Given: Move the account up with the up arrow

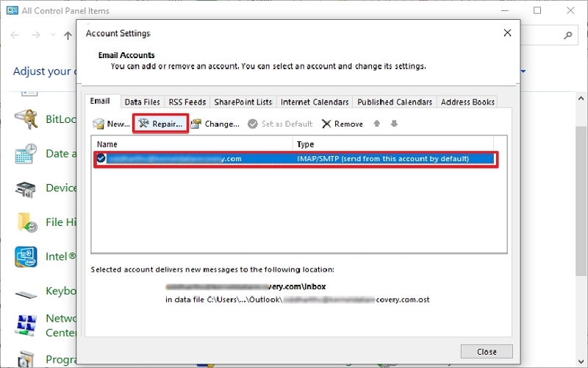Looking at the screenshot, I should 377,124.
